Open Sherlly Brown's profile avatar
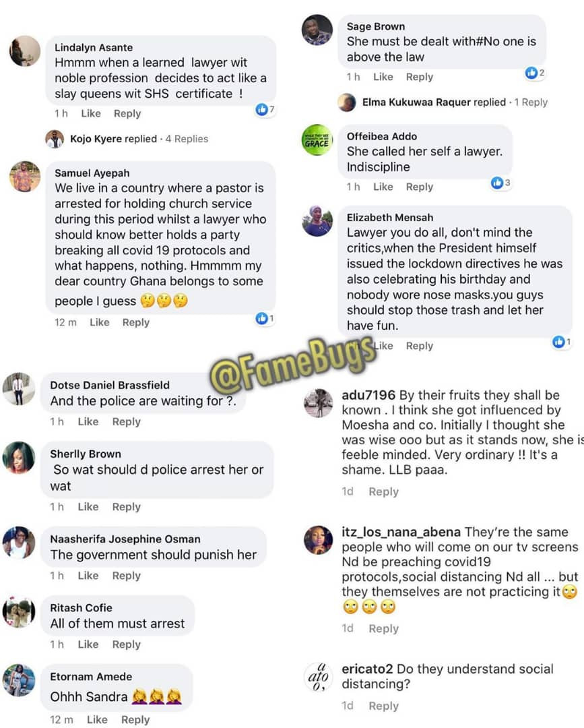 pyautogui.click(x=19, y=457)
